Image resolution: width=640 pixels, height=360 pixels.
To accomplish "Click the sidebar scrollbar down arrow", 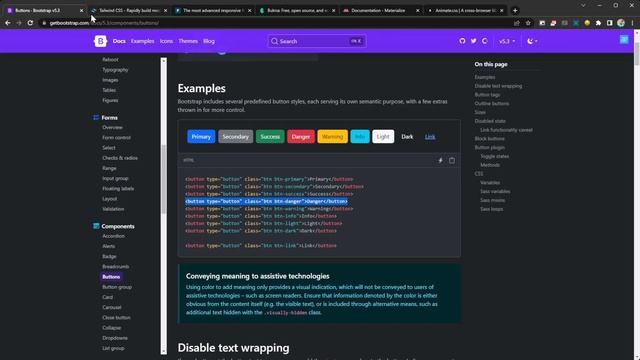I will click(164, 351).
